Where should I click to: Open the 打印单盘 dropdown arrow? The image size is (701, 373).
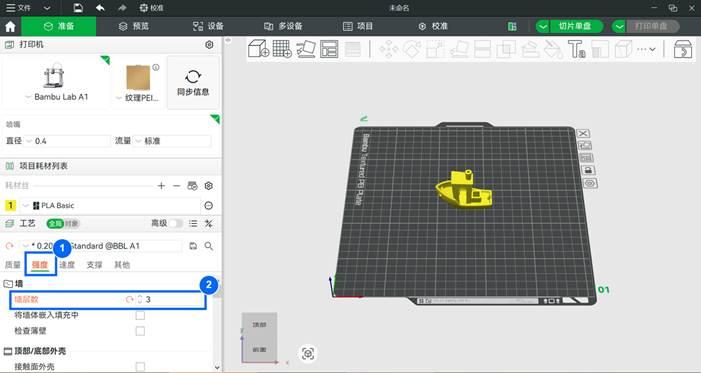(x=619, y=26)
